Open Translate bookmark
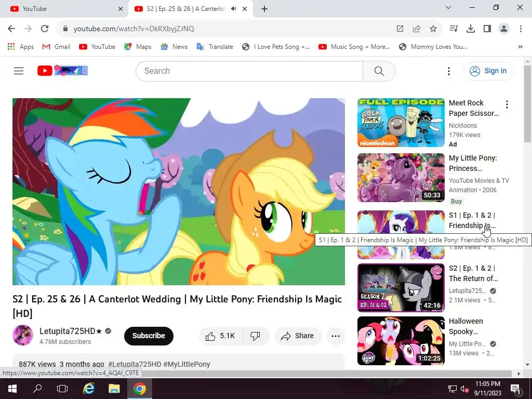Screen dimensions: 532x399 pyautogui.click(x=215, y=47)
